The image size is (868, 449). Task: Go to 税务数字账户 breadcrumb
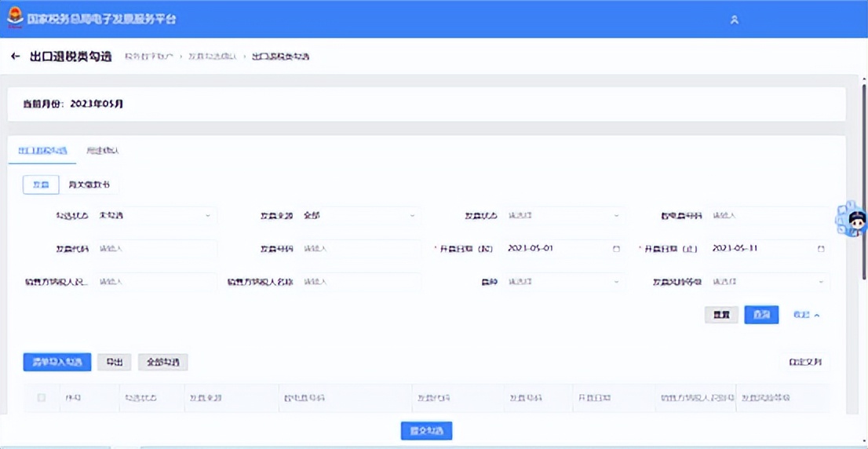pos(149,57)
